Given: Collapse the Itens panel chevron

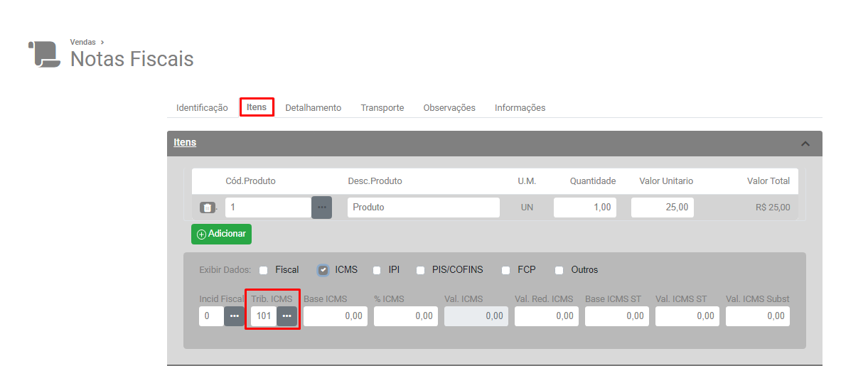Looking at the screenshot, I should click(805, 144).
